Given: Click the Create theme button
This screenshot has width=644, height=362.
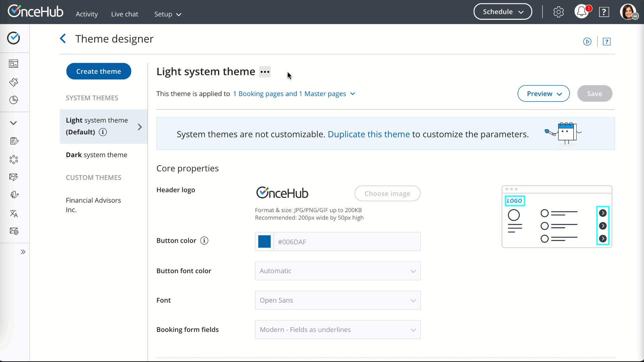Looking at the screenshot, I should (x=99, y=71).
